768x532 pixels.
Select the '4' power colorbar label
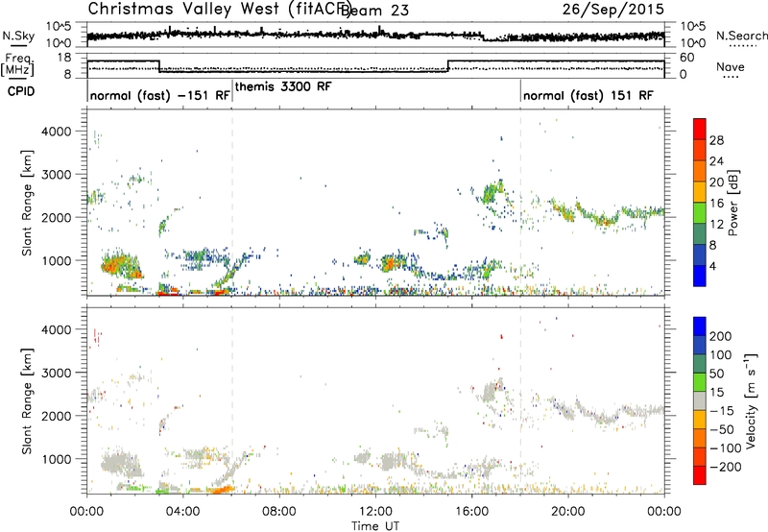click(712, 266)
